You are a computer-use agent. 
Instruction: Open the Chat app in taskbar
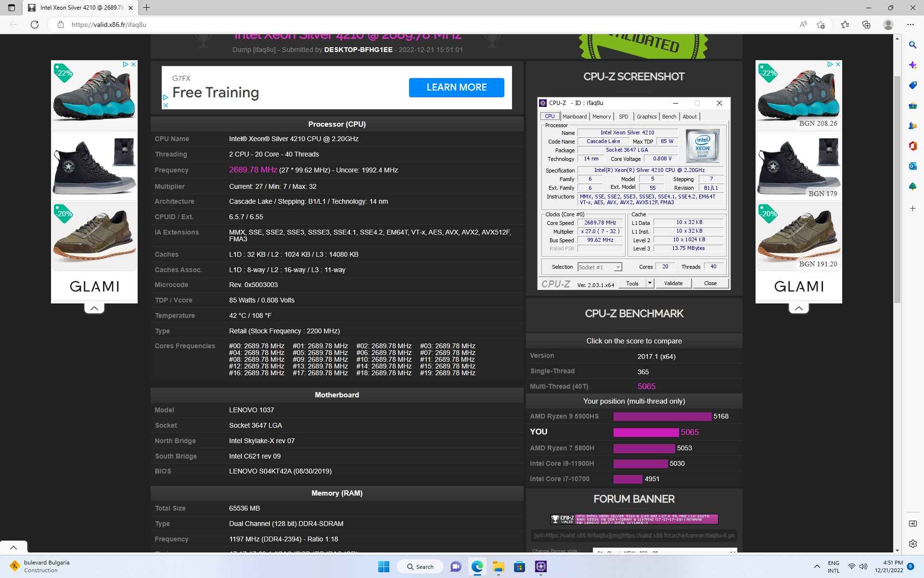[456, 566]
